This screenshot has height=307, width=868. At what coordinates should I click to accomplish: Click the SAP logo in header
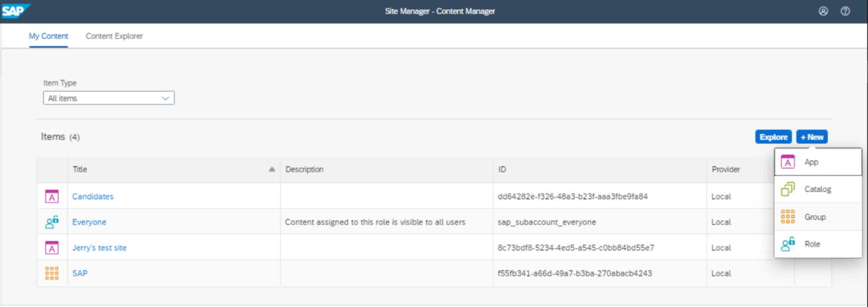pyautogui.click(x=16, y=11)
